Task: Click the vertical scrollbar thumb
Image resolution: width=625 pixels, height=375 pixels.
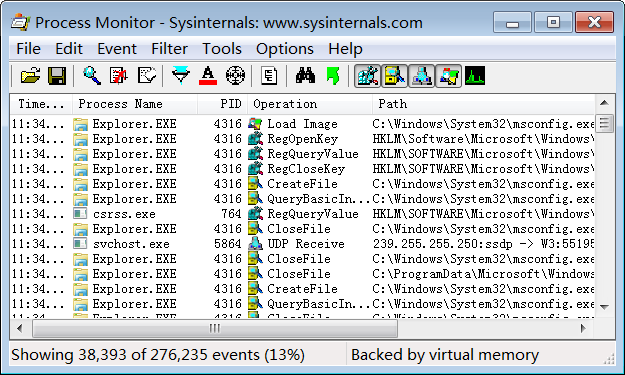Action: point(604,124)
